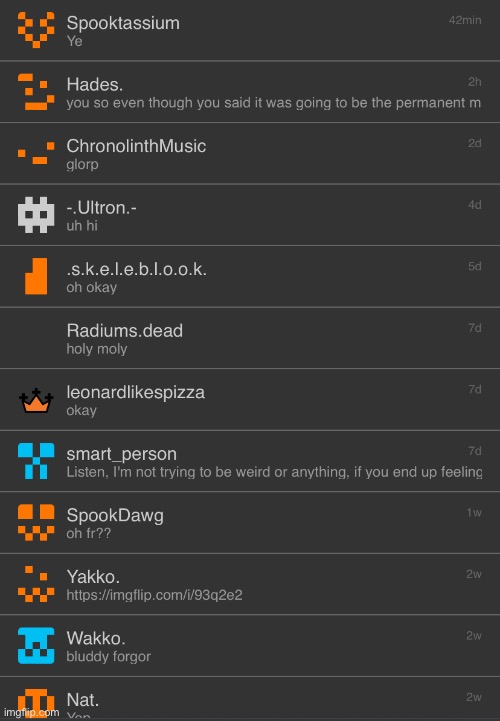Click the SpookDawg username

[115, 515]
